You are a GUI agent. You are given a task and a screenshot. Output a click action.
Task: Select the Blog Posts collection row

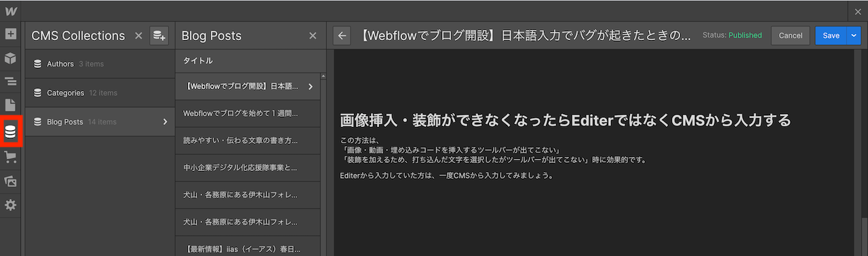[x=100, y=122]
